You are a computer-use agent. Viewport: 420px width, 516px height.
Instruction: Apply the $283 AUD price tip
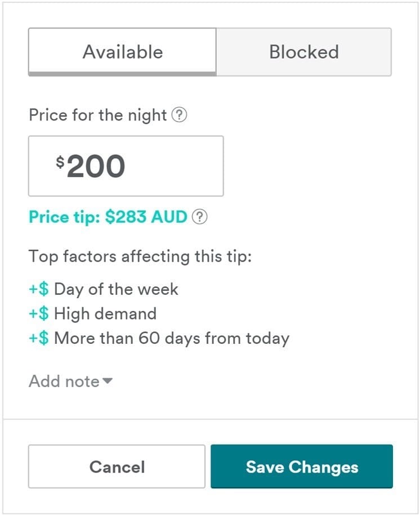108,217
